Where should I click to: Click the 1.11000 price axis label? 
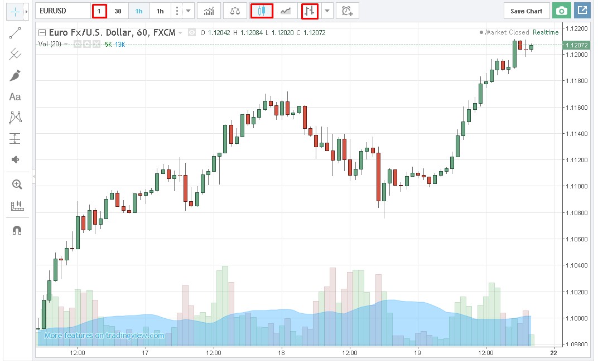tap(576, 186)
